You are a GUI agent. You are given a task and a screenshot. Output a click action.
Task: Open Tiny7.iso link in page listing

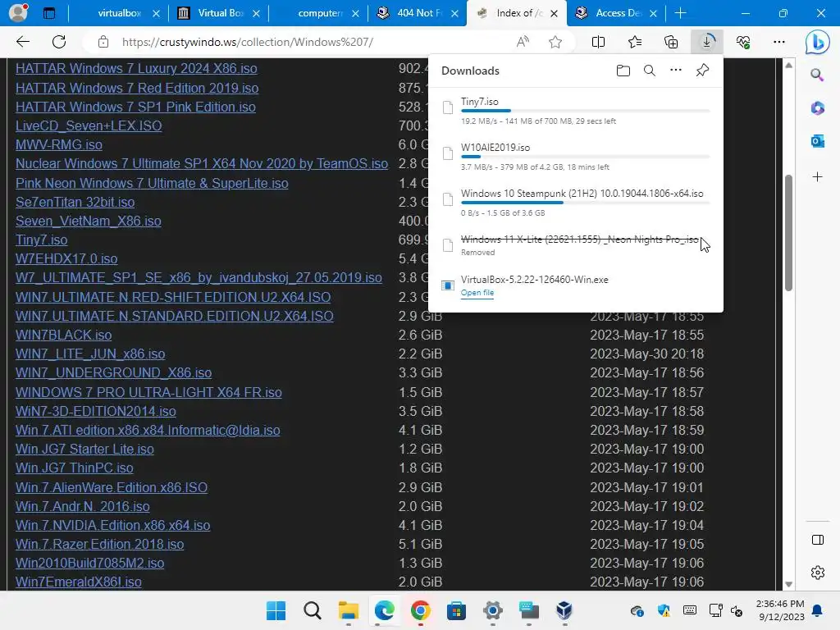click(x=41, y=240)
